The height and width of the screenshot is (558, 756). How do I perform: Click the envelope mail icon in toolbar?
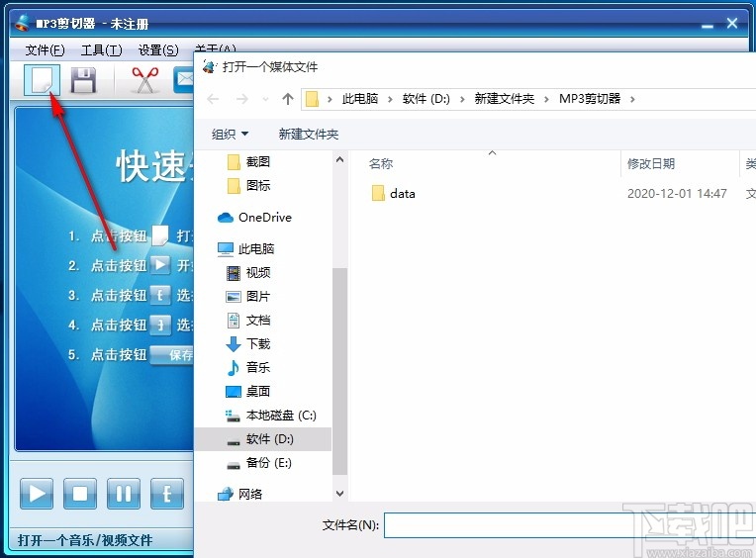click(x=184, y=80)
